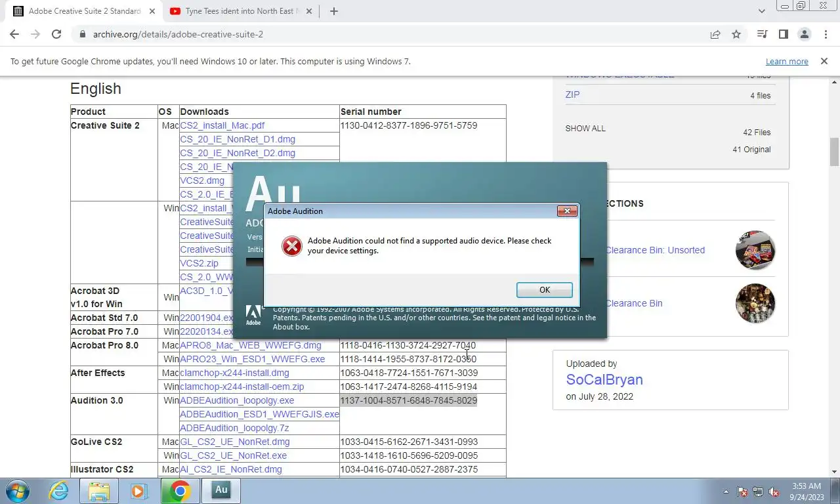Close the Adobe Audition error dialog
The image size is (840, 504).
567,211
